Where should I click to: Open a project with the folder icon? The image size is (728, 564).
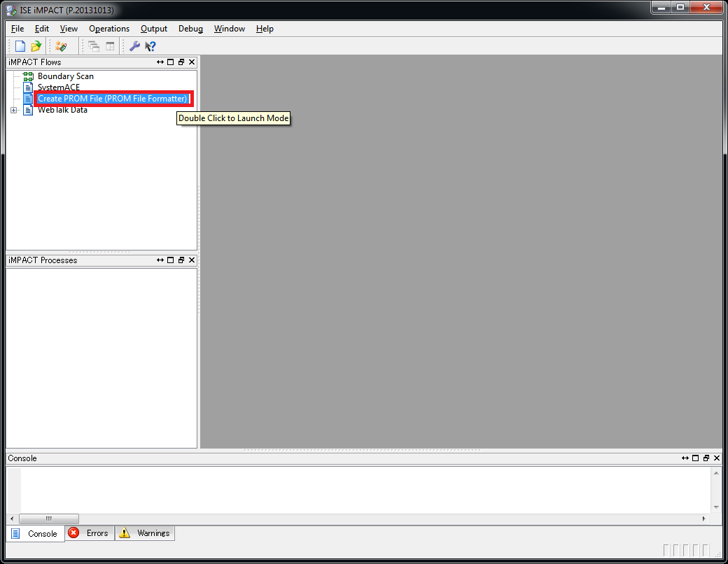pyautogui.click(x=36, y=46)
